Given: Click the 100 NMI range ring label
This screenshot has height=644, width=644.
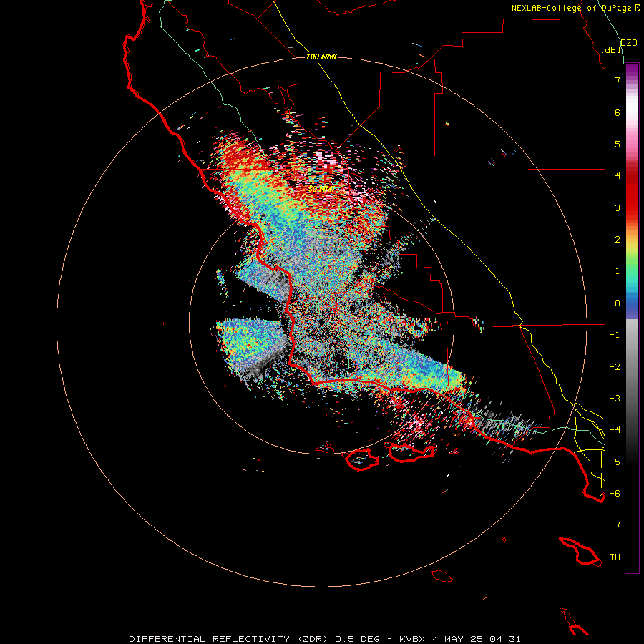Looking at the screenshot, I should [x=321, y=57].
